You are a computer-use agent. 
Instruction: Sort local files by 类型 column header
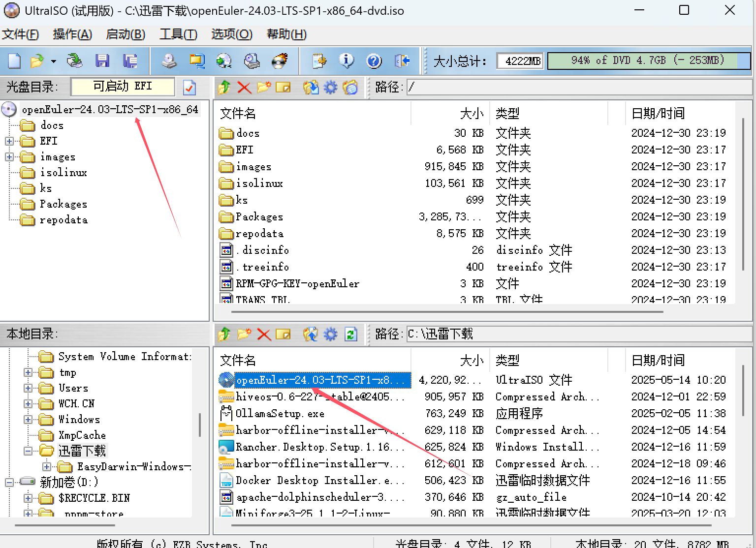[549, 360]
